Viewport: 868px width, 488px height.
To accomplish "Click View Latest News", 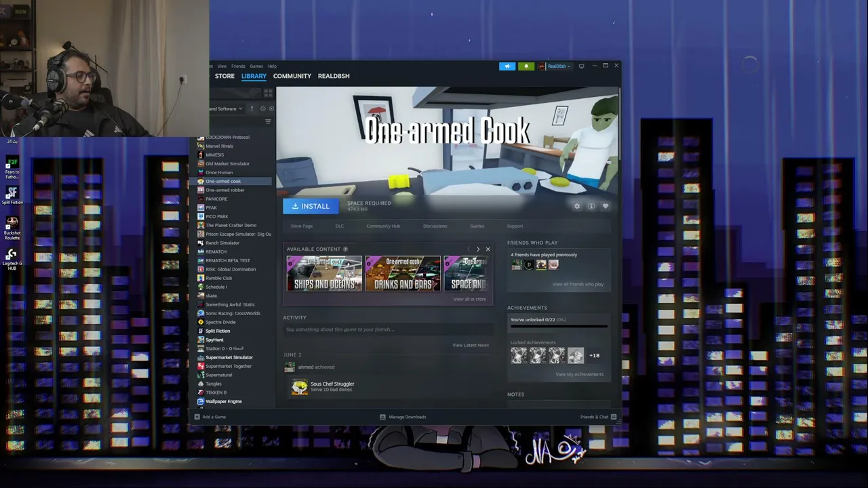I will 471,345.
